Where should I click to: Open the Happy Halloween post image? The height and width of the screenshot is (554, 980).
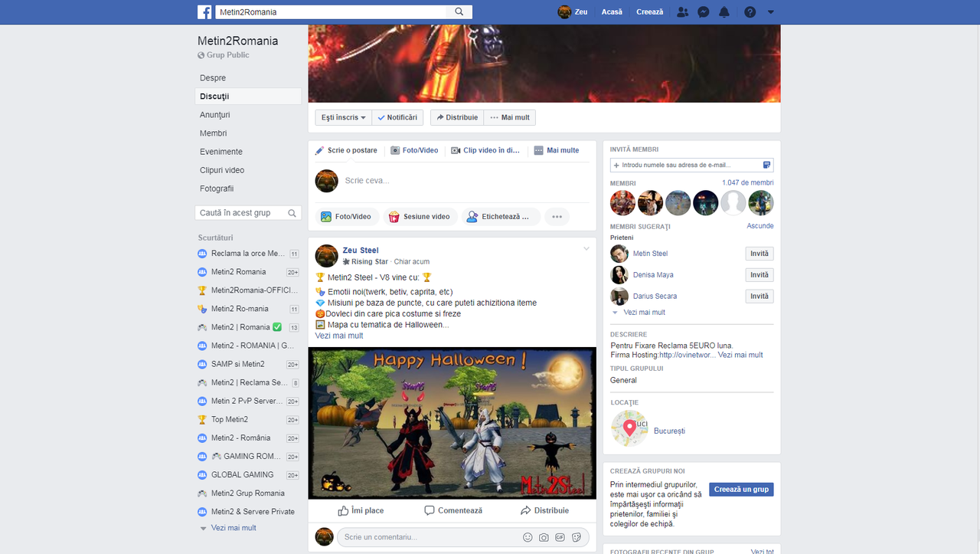coord(452,422)
